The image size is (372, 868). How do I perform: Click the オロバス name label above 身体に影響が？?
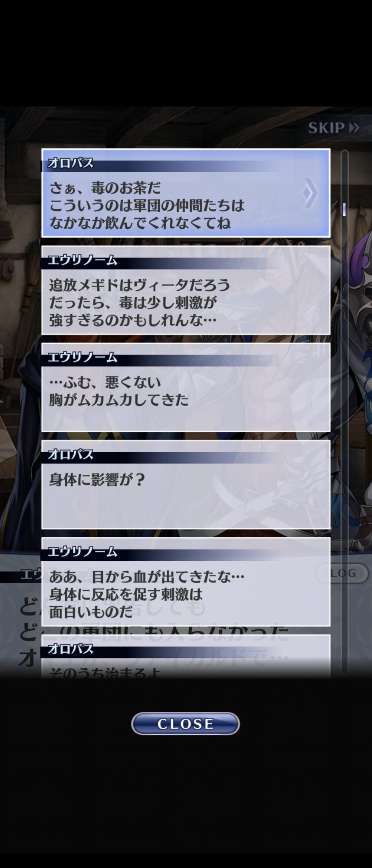70,455
